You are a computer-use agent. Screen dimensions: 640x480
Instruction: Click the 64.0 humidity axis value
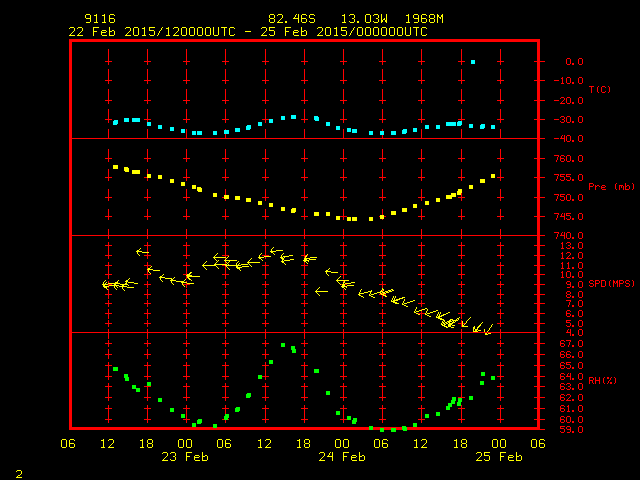(x=571, y=376)
